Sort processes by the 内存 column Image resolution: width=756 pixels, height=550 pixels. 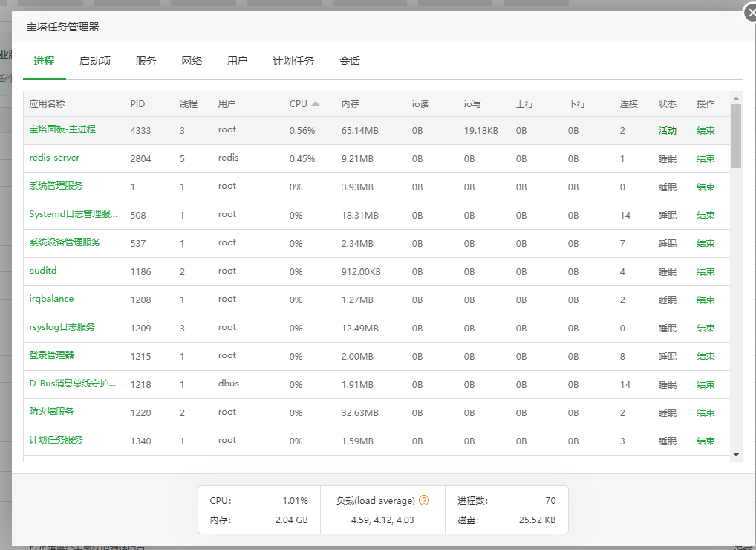[351, 103]
